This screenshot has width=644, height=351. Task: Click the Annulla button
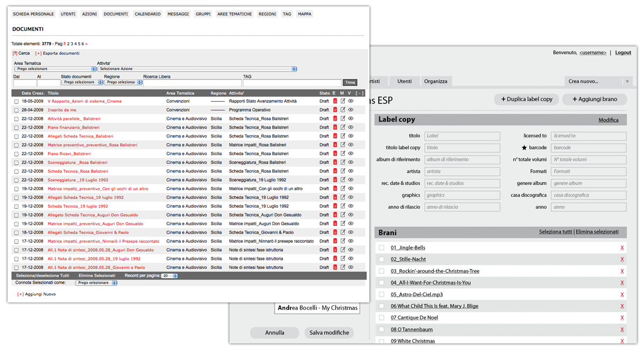275,332
